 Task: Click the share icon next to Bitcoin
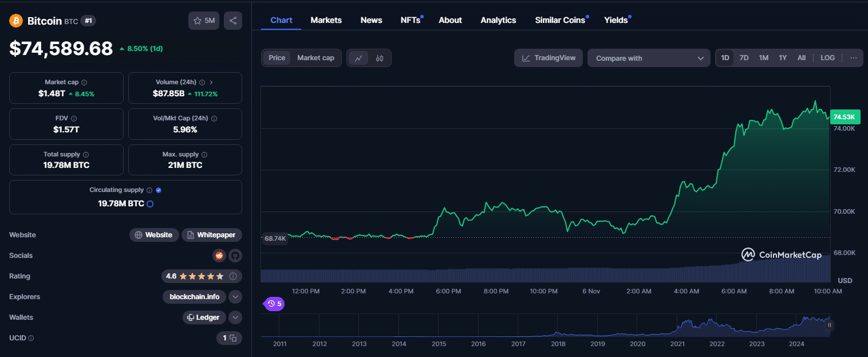point(233,21)
